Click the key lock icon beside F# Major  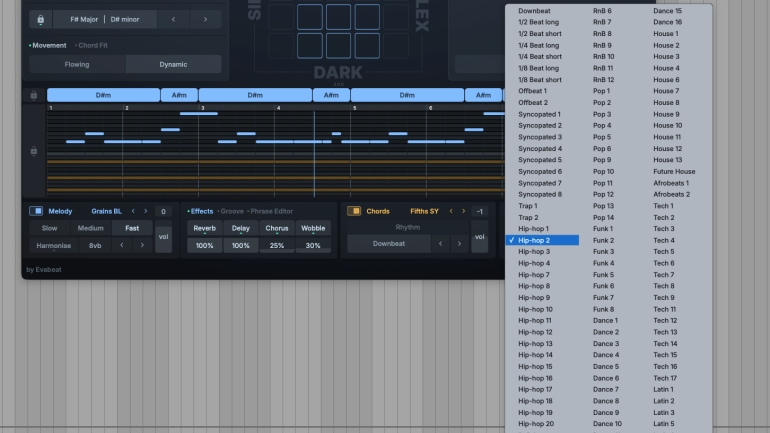click(40, 19)
